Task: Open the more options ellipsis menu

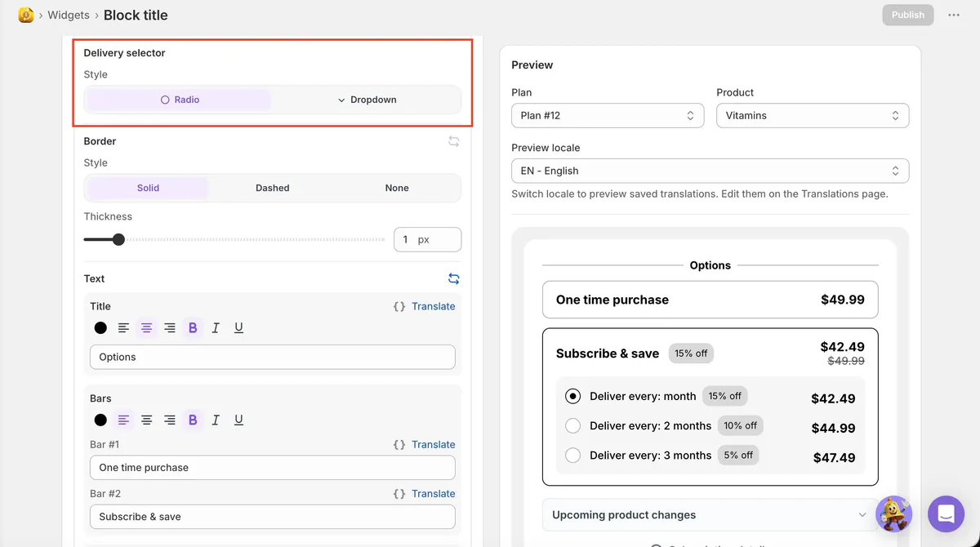Action: coord(954,15)
